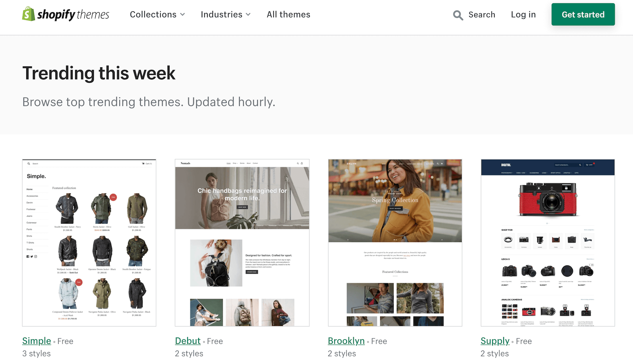Open the Supply theme link
The image size is (633, 364).
pos(495,341)
